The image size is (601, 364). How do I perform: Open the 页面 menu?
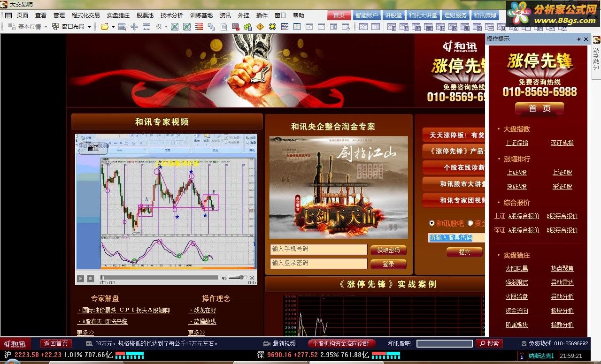point(23,15)
